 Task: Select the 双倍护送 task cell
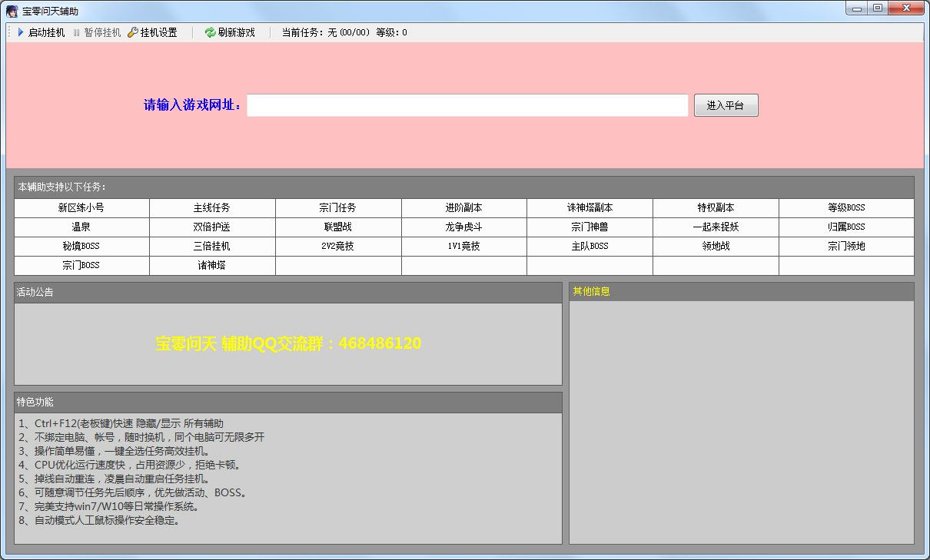[212, 227]
